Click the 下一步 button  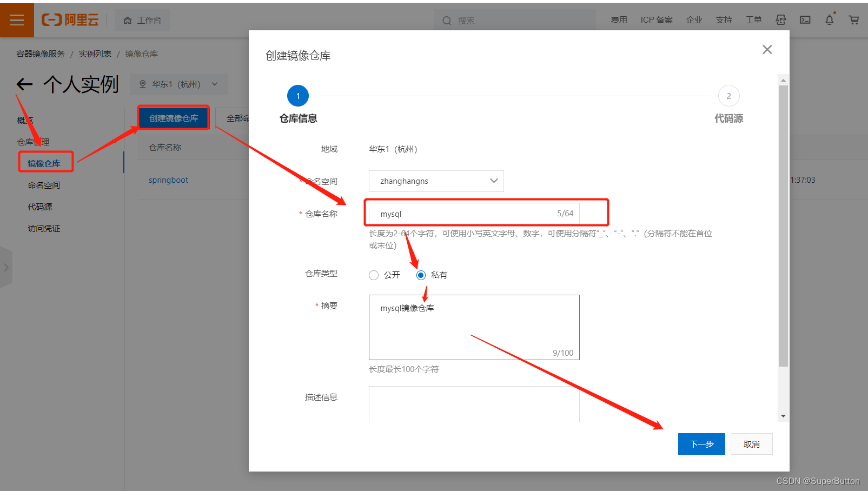coord(701,444)
